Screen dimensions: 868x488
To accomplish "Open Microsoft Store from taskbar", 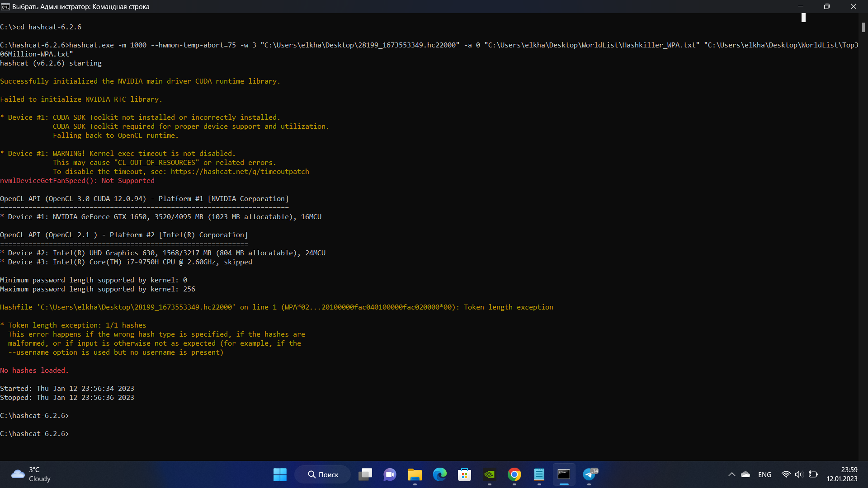I will click(464, 474).
